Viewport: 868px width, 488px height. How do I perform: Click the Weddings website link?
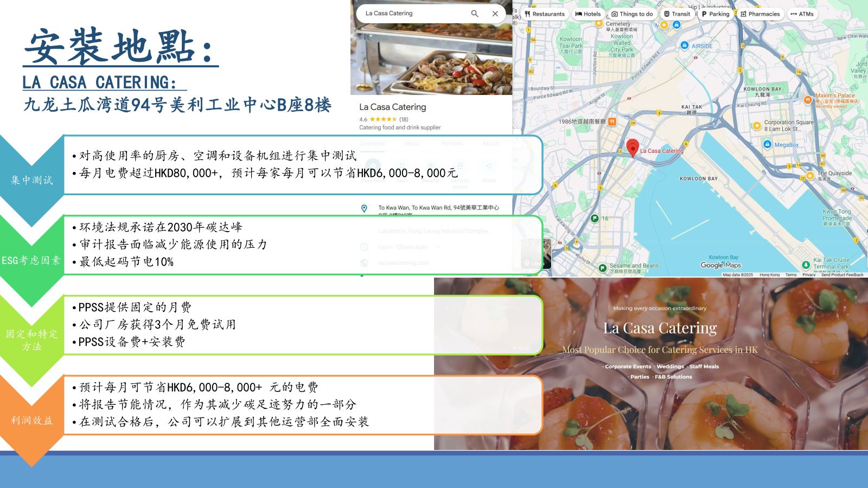pos(670,367)
